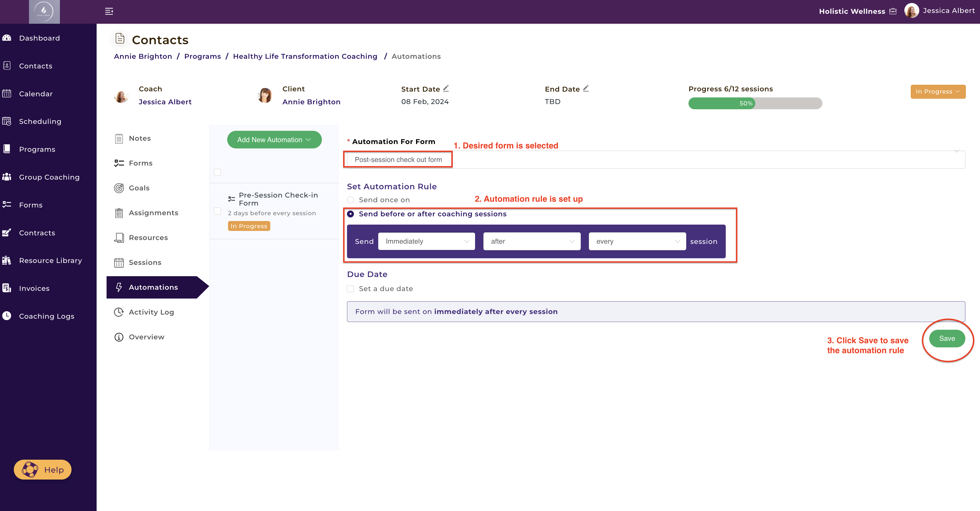Click the Resources icon in program menu
Viewport: 980px width, 511px height.
tap(119, 238)
